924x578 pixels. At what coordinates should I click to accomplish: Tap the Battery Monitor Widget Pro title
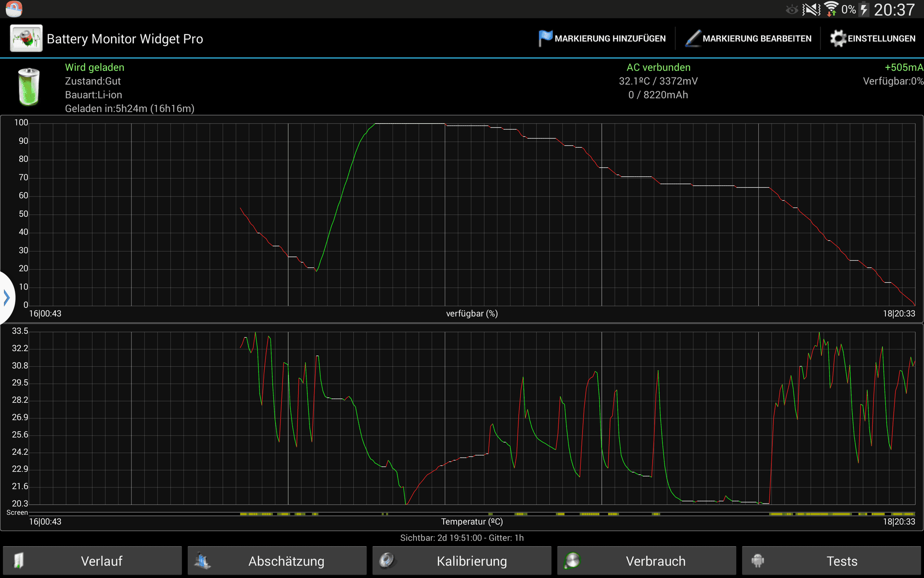tap(125, 39)
